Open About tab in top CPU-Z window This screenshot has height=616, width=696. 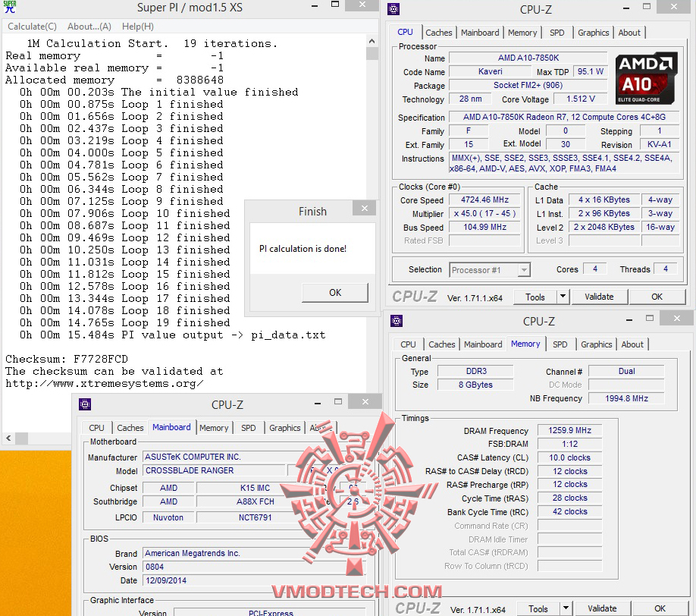tap(629, 33)
